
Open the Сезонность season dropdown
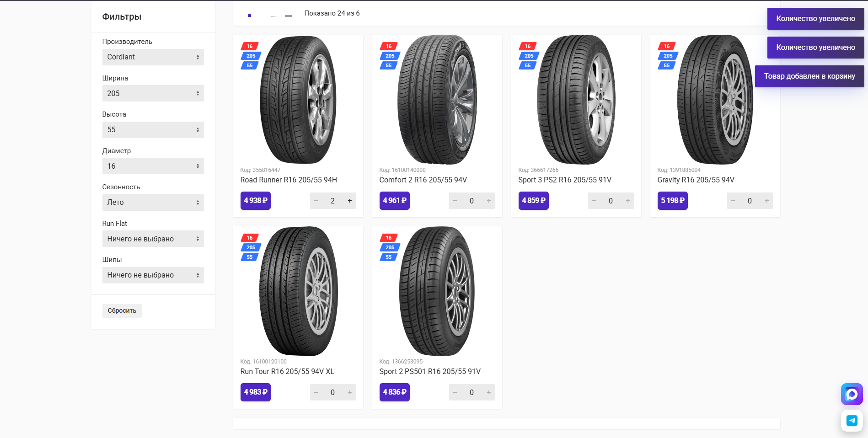[x=153, y=203]
